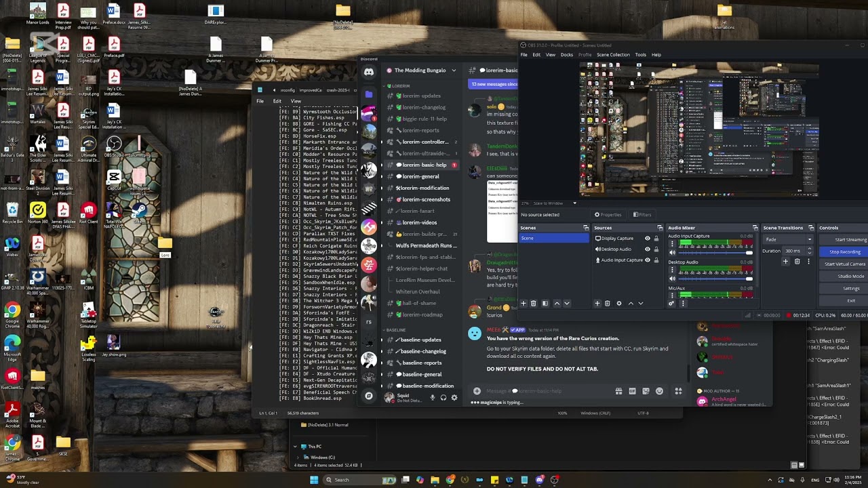Screen dimensions: 868x488
Task: Mute Audio Input Capture in Audio Mixer
Action: click(x=672, y=253)
